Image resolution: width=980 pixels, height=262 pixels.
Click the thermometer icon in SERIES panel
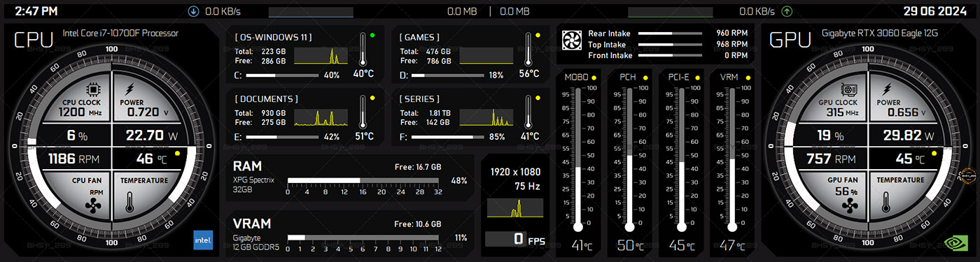(528, 112)
